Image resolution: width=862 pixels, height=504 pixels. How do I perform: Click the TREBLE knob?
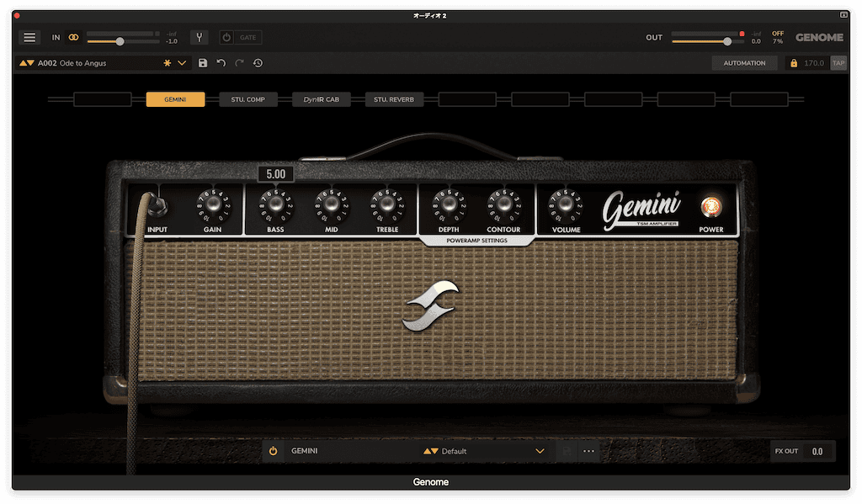coord(387,204)
